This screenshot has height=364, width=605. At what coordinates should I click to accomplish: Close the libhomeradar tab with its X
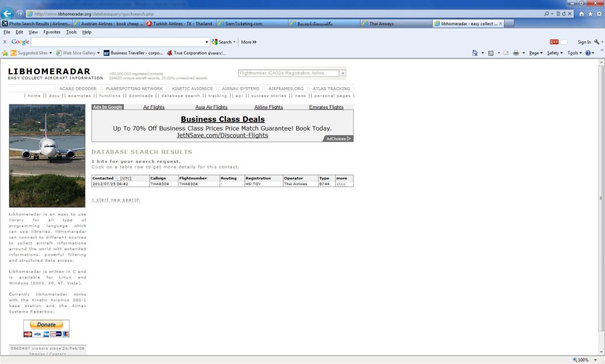(501, 24)
